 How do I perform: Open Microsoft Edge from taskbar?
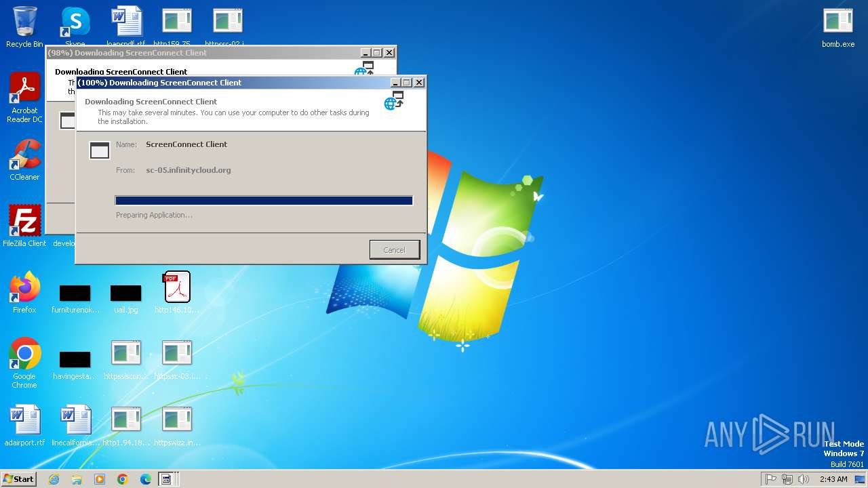(146, 479)
